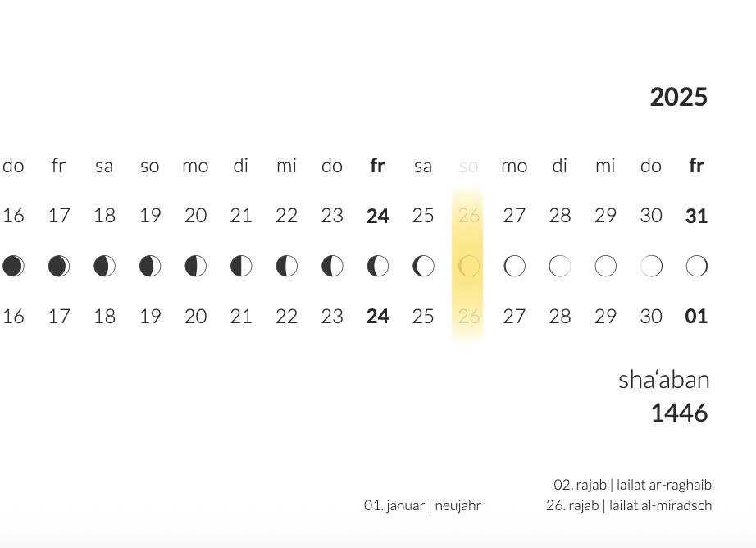The image size is (756, 548).
Task: Click the moon icon under Gregorian 27
Action: pyautogui.click(x=514, y=266)
